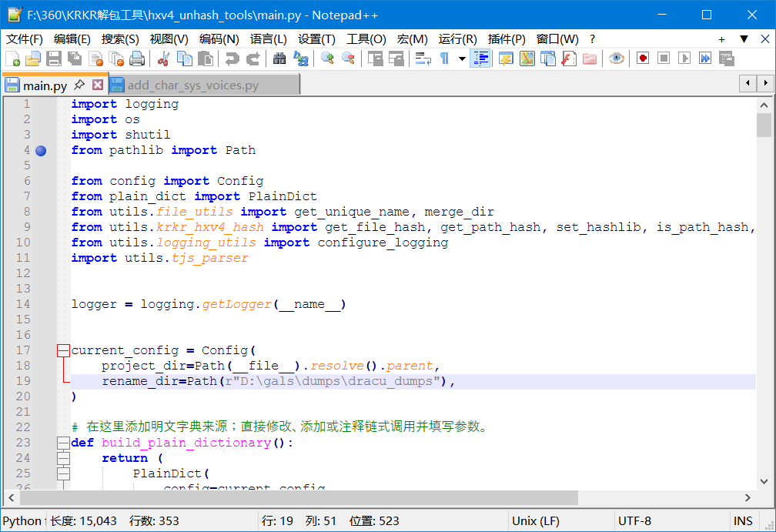
Task: Open a file using the folder icon
Action: [x=32, y=59]
